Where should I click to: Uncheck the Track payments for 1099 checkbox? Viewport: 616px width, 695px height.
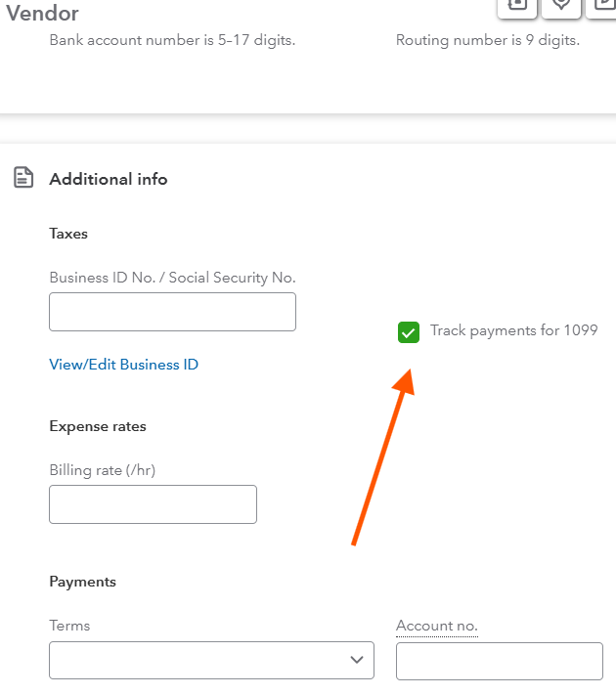click(x=409, y=332)
